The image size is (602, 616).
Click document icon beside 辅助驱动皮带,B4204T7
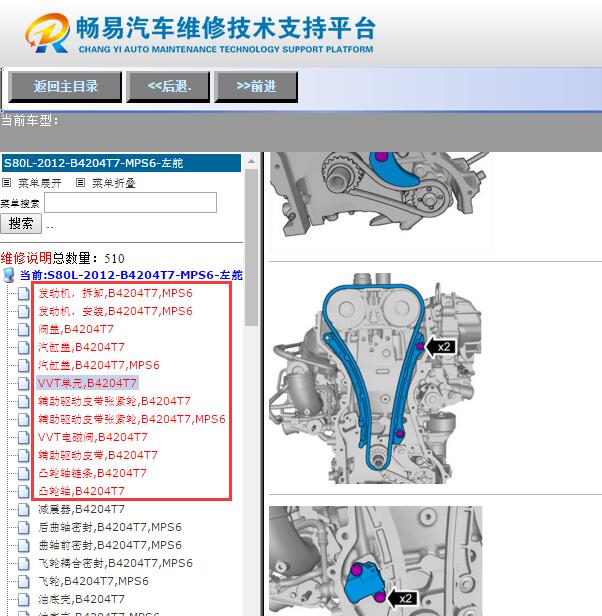pyautogui.click(x=24, y=456)
